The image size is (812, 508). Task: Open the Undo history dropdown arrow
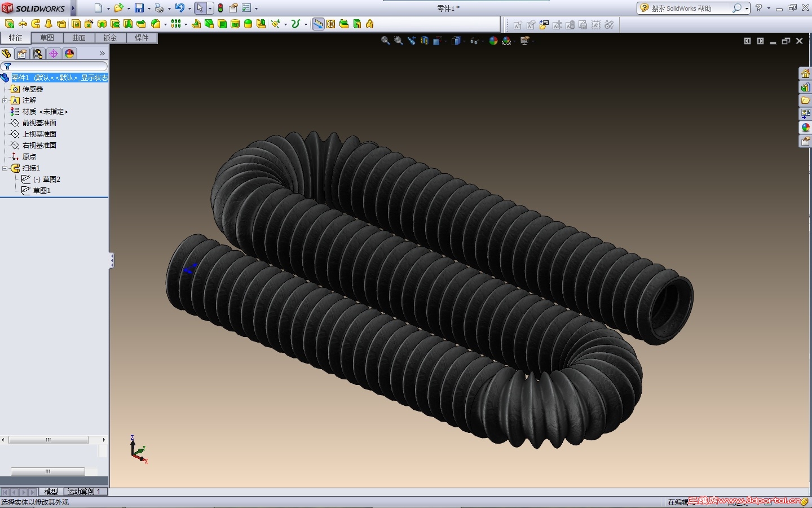189,8
